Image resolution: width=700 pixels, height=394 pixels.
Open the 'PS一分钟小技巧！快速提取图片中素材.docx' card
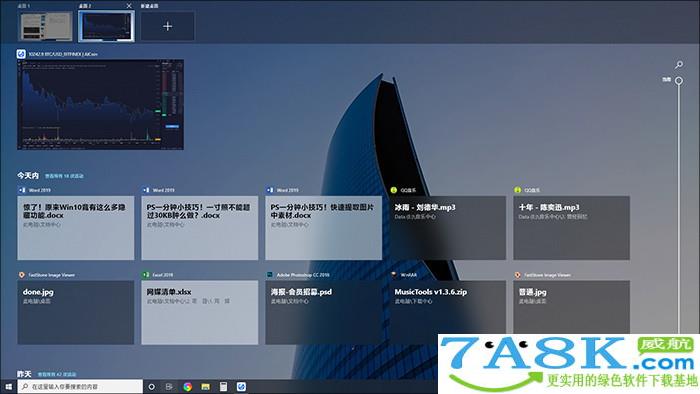coord(324,228)
